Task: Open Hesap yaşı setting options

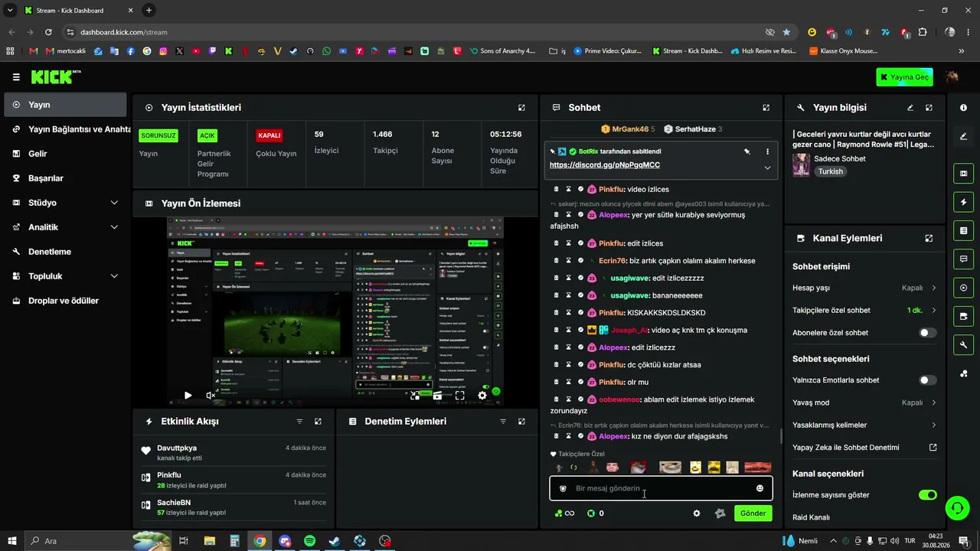Action: [864, 288]
